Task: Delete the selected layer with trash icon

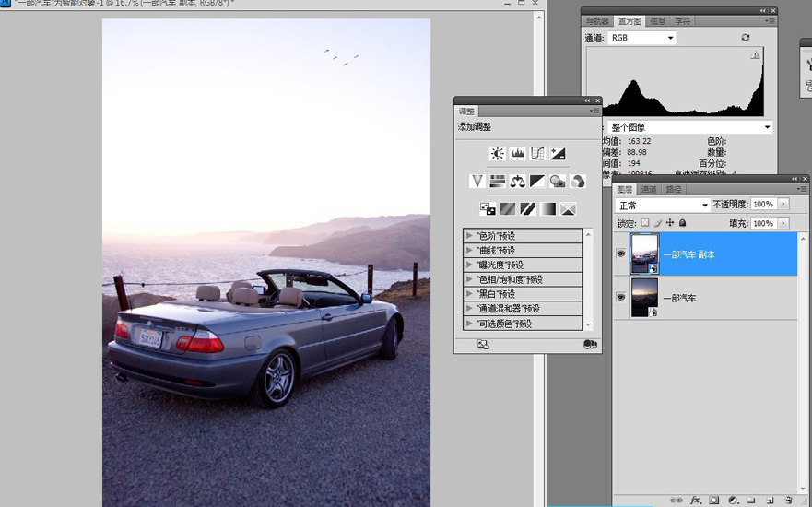Action: coord(788,500)
